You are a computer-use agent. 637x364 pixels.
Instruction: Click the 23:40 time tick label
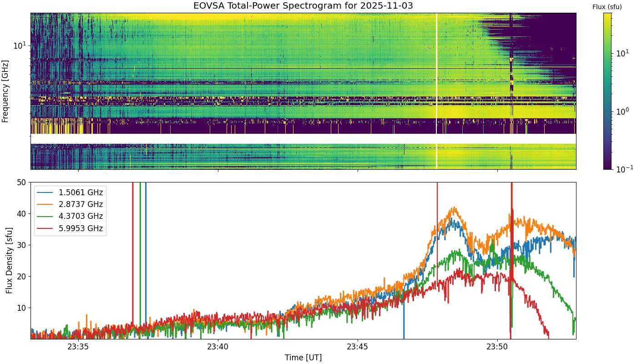[x=218, y=346]
